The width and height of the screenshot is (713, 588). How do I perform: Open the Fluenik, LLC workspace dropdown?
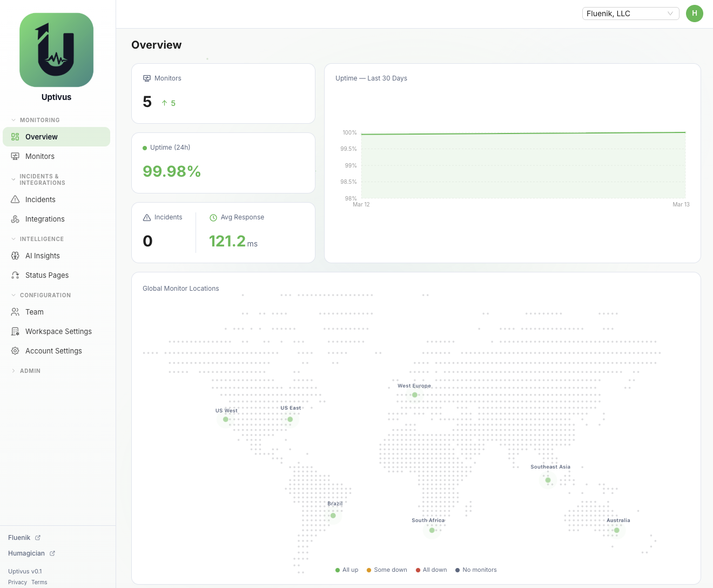click(630, 14)
